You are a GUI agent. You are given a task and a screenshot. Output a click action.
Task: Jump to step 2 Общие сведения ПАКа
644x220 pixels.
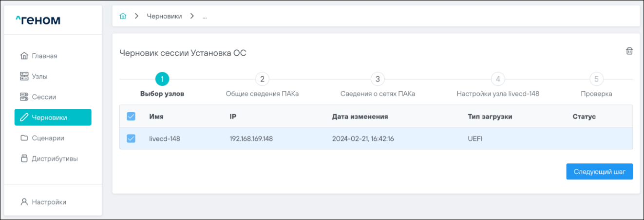click(x=262, y=80)
